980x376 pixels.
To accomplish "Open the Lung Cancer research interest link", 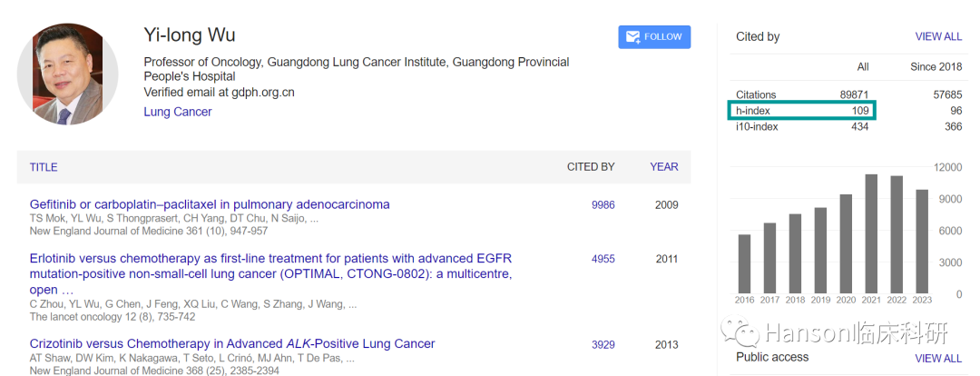I will (x=178, y=112).
